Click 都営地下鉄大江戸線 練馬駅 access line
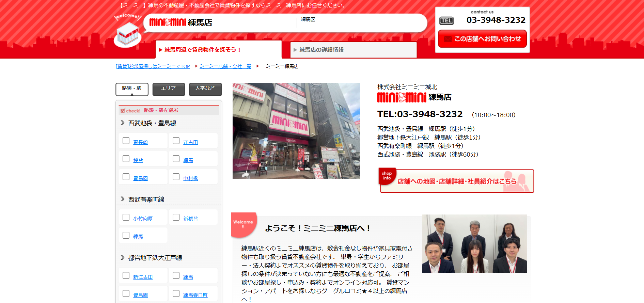The height and width of the screenshot is (303, 644). pyautogui.click(x=429, y=138)
